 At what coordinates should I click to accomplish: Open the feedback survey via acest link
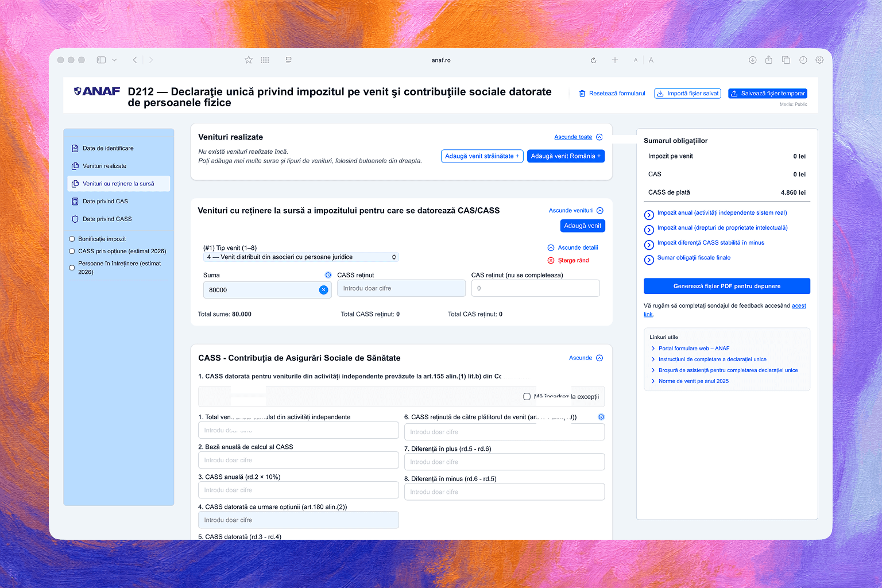coord(799,305)
